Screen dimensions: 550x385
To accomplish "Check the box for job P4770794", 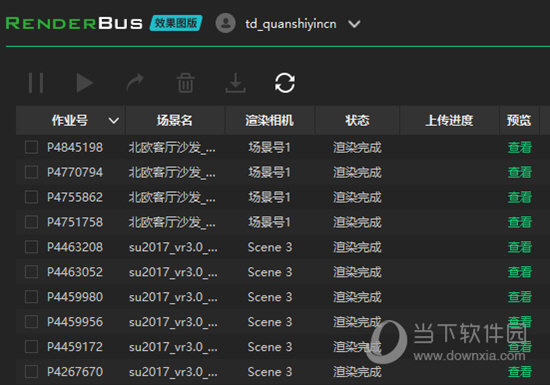I will (32, 172).
